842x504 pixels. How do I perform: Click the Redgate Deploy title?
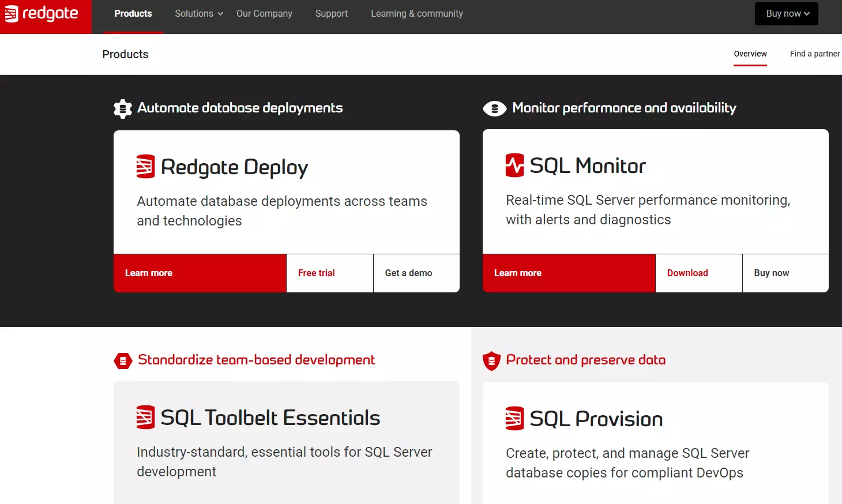click(234, 167)
